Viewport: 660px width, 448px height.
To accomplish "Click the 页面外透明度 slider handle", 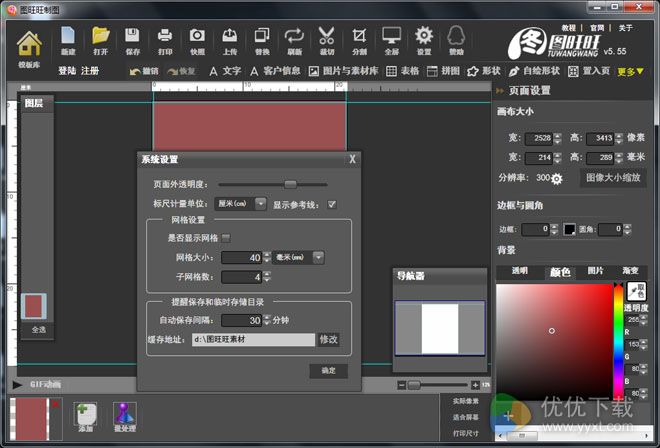I will [x=290, y=184].
